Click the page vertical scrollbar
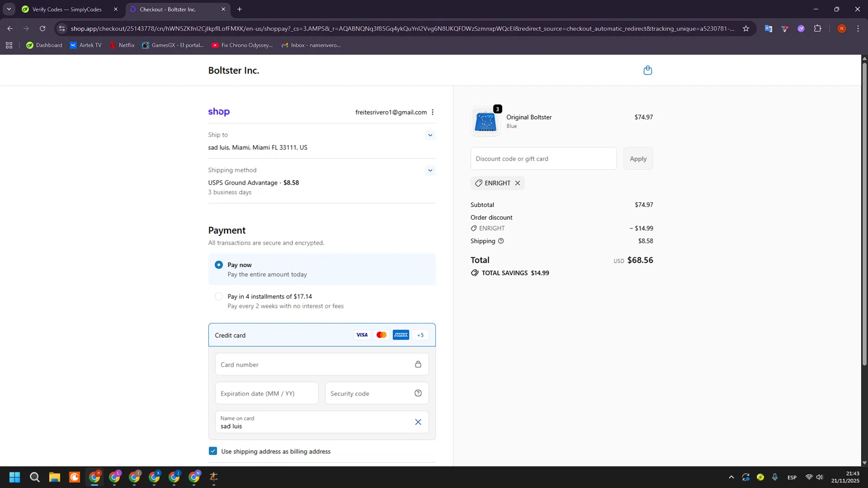The height and width of the screenshot is (488, 868). click(x=865, y=214)
